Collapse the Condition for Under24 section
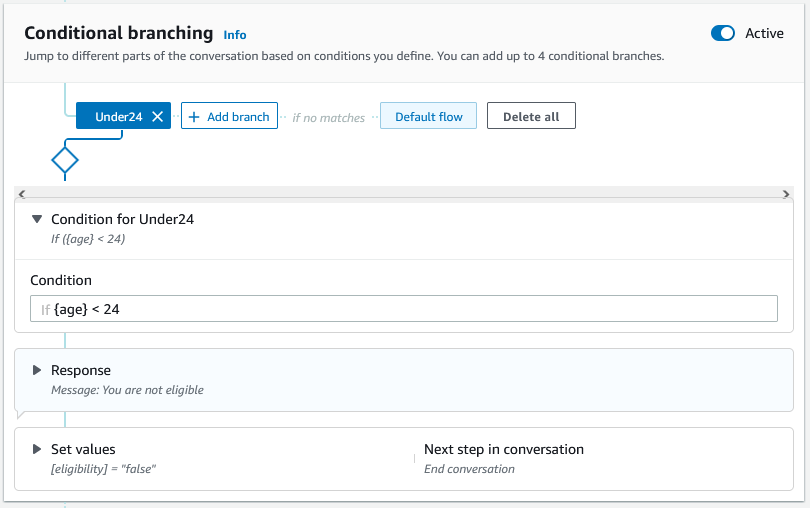The image size is (810, 508). pos(37,219)
